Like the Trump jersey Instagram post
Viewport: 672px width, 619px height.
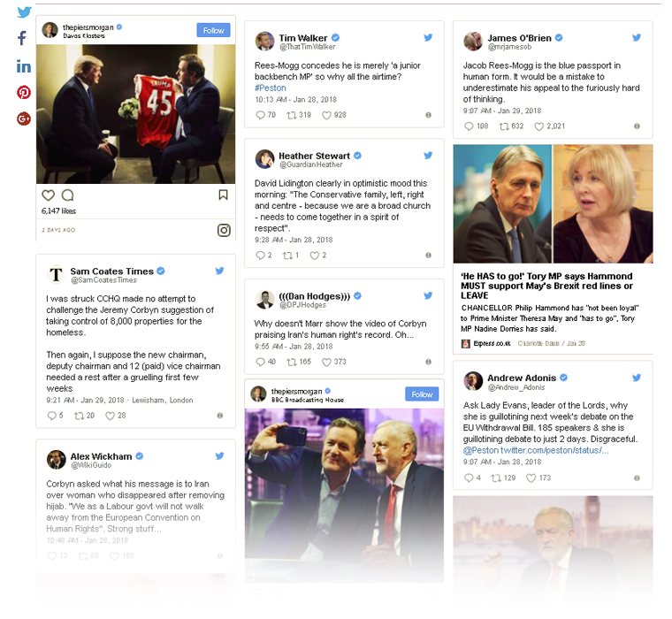tap(48, 195)
